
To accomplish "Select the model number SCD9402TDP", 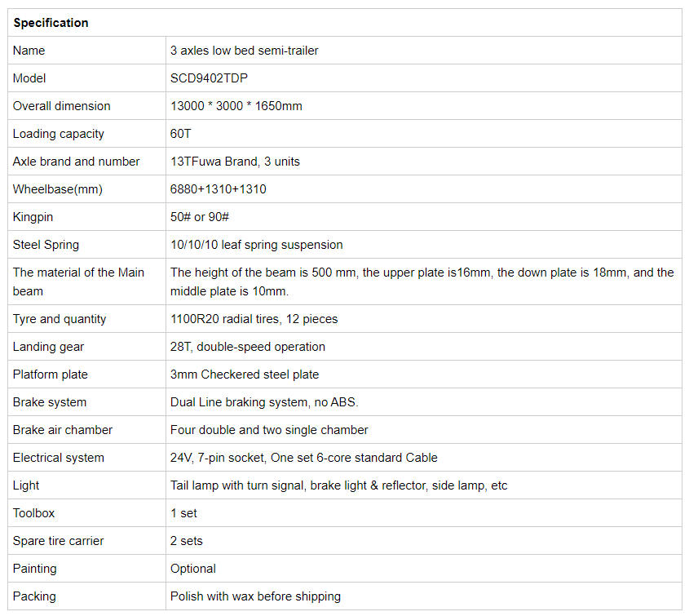I will coord(209,78).
